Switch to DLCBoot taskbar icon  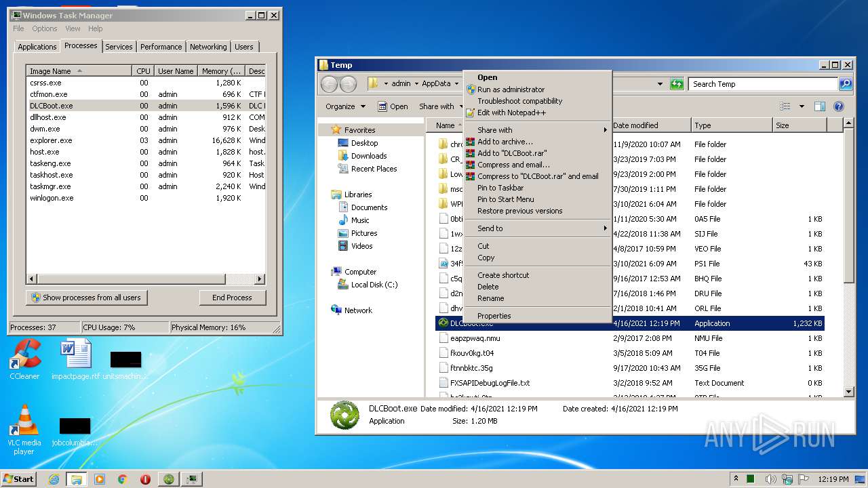(169, 479)
